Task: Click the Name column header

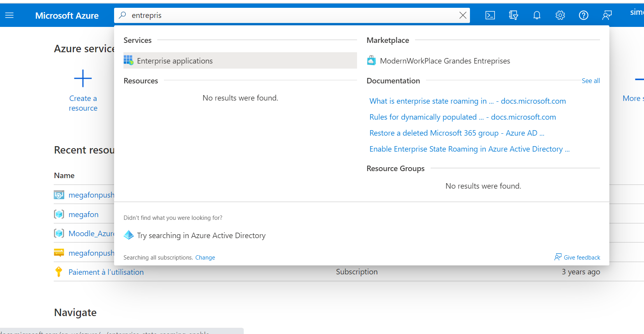Action: 64,175
